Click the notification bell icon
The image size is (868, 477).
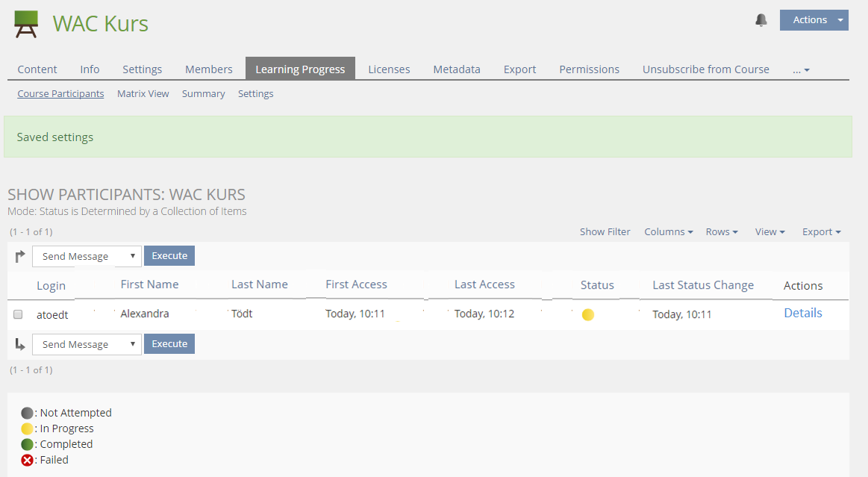[x=761, y=20]
